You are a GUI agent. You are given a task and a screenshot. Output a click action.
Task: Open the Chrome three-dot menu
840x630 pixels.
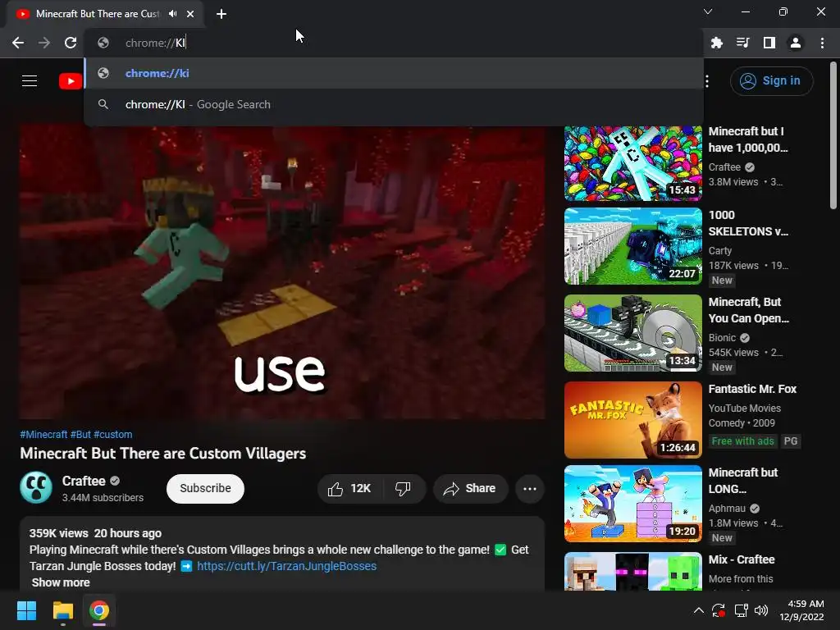click(822, 43)
